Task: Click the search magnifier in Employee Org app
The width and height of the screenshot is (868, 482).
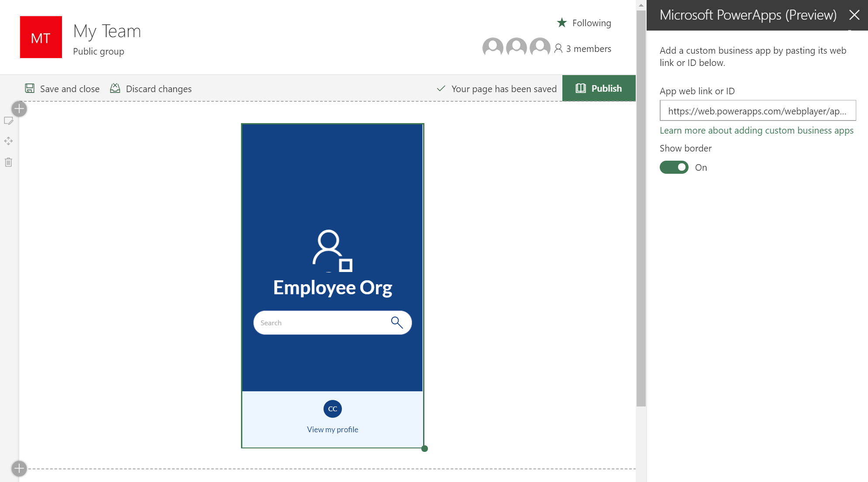Action: (x=396, y=323)
